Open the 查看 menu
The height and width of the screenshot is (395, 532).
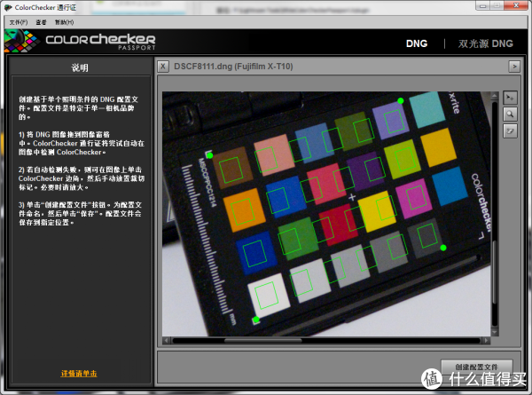click(41, 22)
